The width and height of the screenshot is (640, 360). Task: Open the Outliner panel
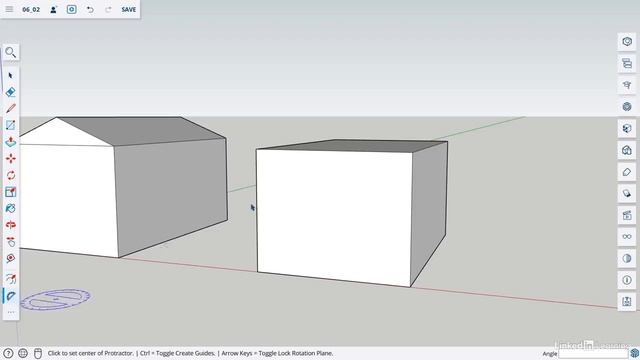(627, 63)
